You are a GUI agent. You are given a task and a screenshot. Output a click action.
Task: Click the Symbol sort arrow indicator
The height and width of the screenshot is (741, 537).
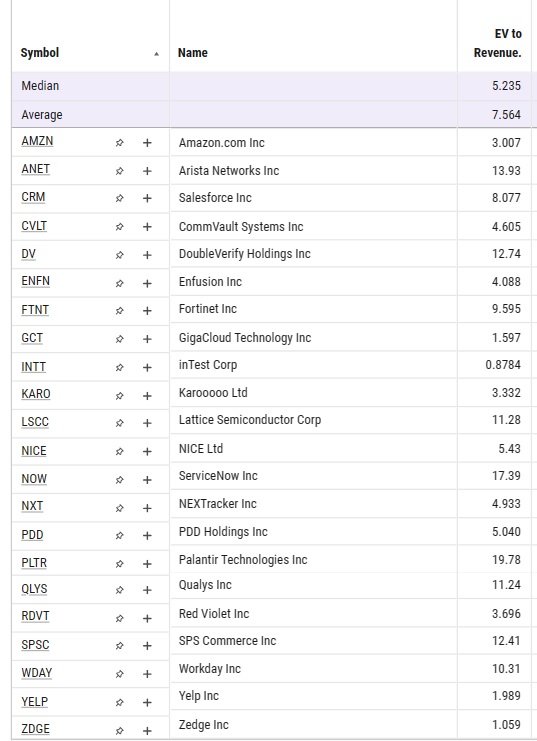coord(156,54)
